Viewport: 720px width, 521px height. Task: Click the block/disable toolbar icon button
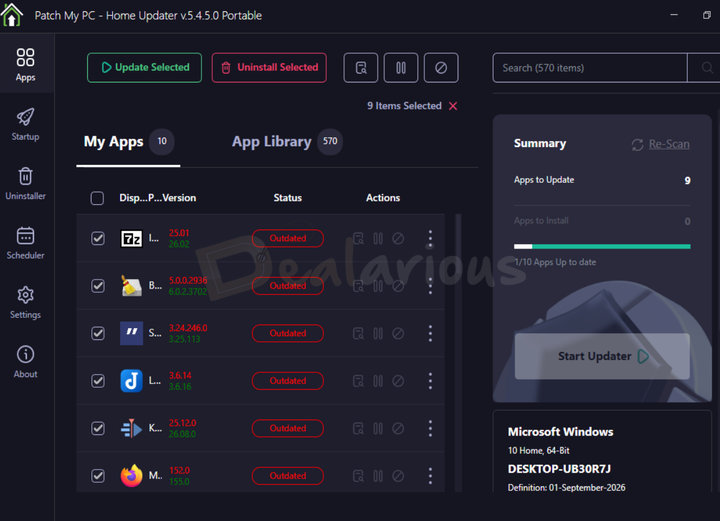[441, 68]
